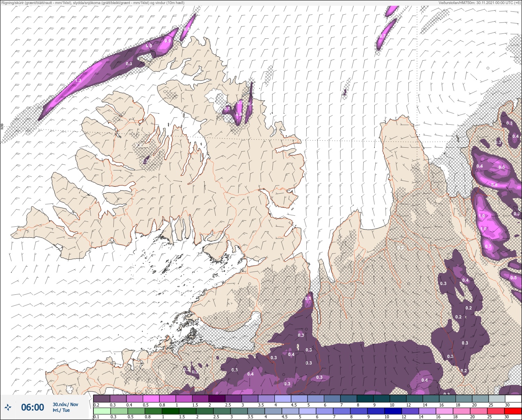Pick the dark teal upper swatch at 8

coord(365,398)
